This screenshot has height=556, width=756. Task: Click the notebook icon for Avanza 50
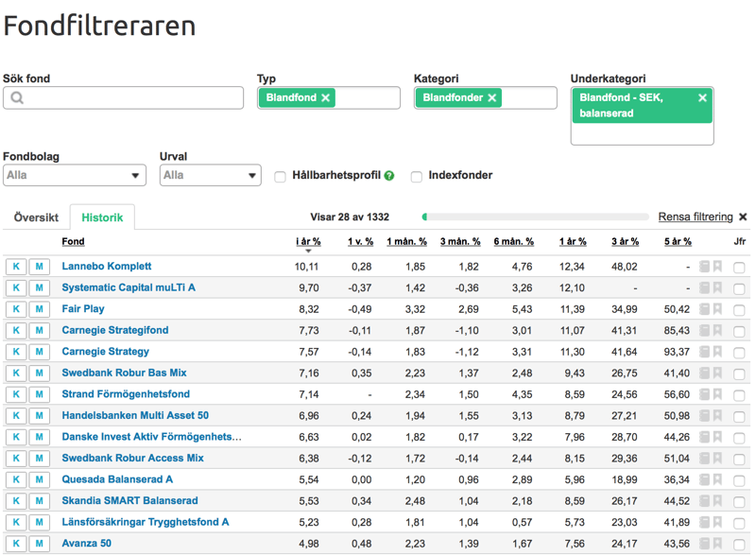(x=704, y=544)
